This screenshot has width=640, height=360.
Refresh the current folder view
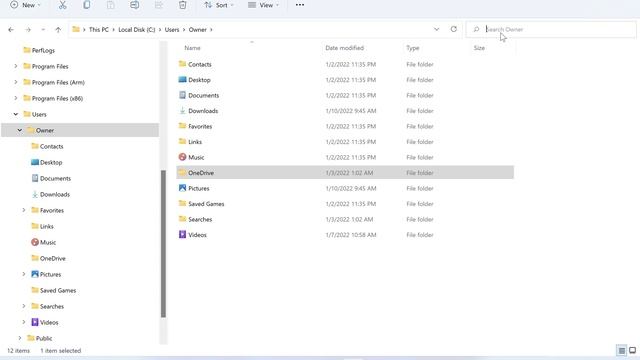(453, 29)
